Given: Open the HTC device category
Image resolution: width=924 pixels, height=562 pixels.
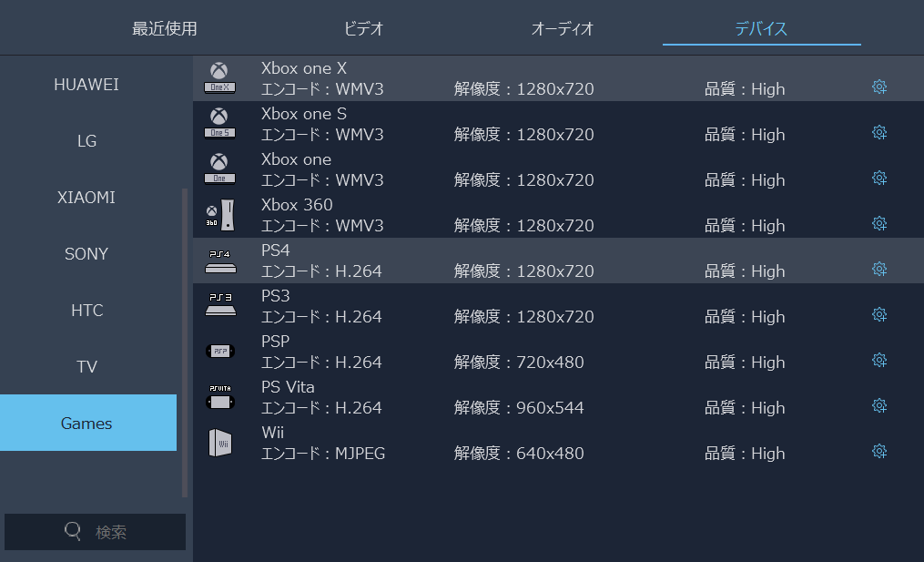Looking at the screenshot, I should [x=86, y=311].
